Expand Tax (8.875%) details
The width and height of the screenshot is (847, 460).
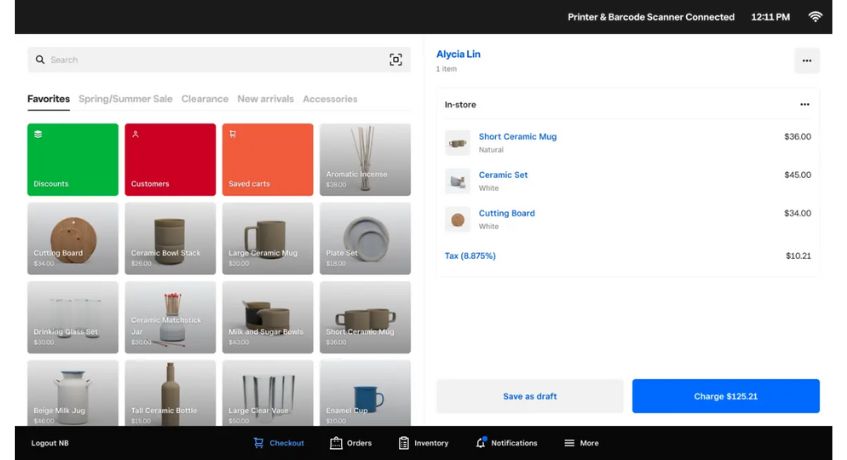[470, 256]
